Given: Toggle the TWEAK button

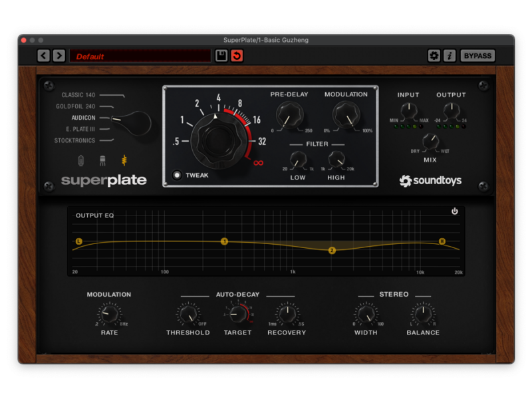Looking at the screenshot, I should point(177,175).
